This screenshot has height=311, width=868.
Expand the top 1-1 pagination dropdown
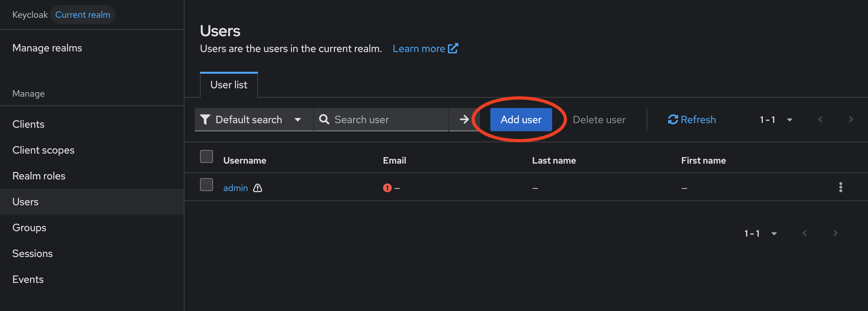[x=776, y=120]
